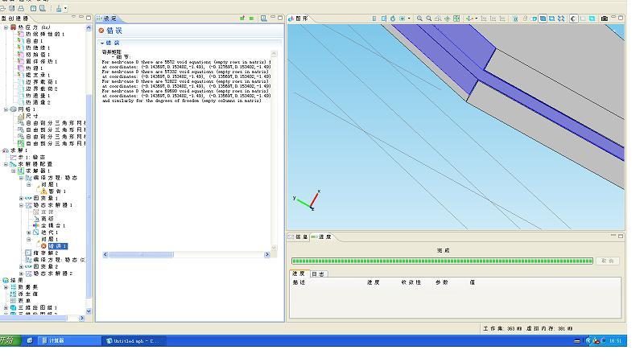Take image snapshot with camera icon
644x362 pixels.
coord(605,18)
